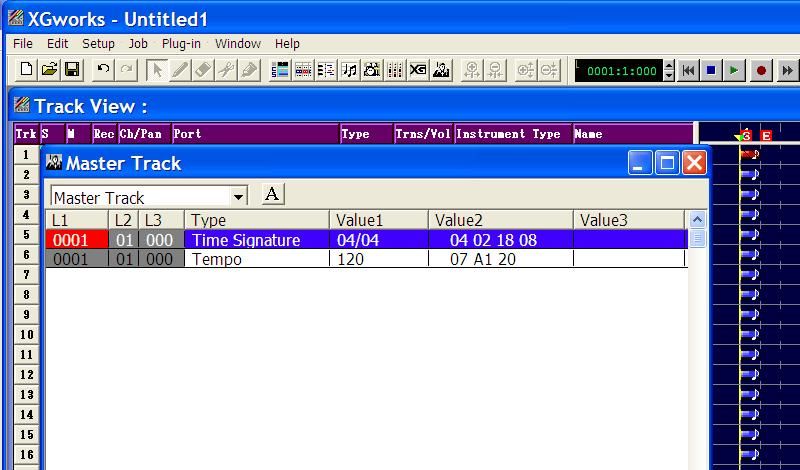The height and width of the screenshot is (470, 800).
Task: Click the note block on track 2
Action: [x=749, y=174]
